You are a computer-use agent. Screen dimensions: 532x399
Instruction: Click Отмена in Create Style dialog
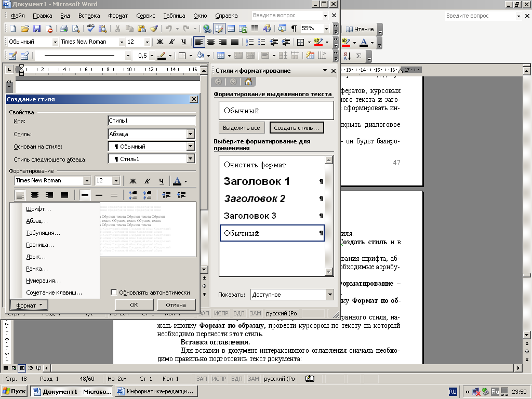tap(176, 304)
